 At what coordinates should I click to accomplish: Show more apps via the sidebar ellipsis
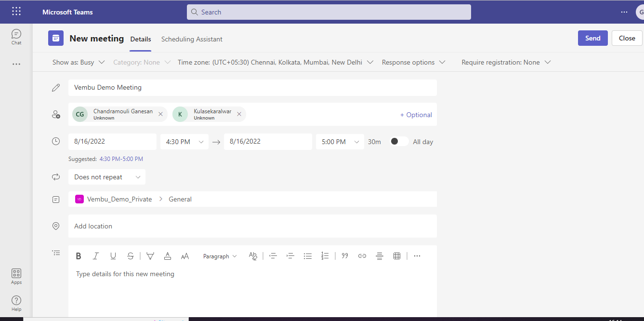pos(16,64)
